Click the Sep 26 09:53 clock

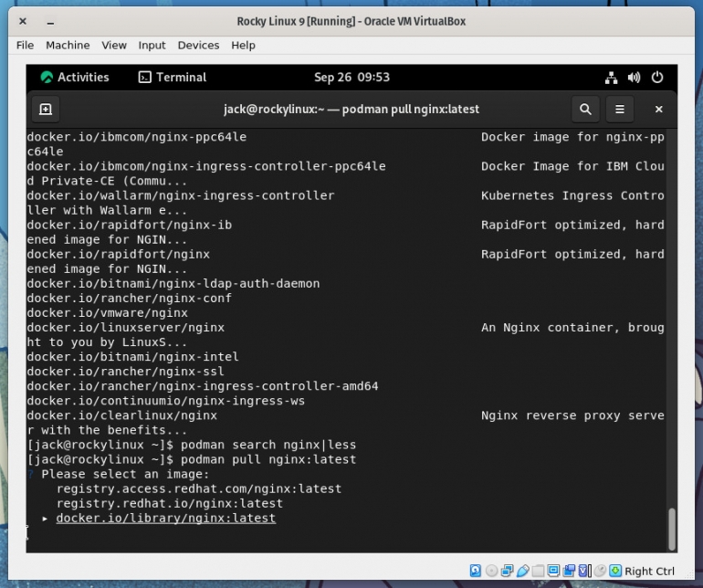pos(351,77)
